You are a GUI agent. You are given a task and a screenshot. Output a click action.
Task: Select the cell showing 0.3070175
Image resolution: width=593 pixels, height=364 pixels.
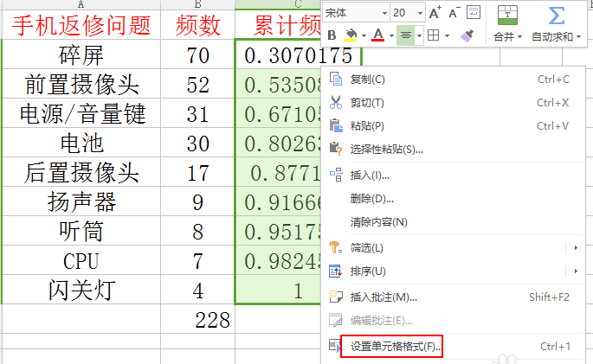pos(298,54)
